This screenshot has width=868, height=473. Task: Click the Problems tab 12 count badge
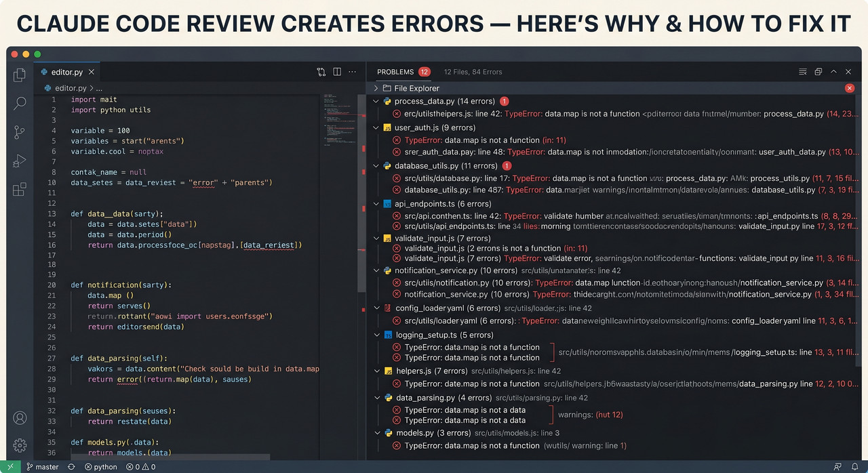click(425, 72)
